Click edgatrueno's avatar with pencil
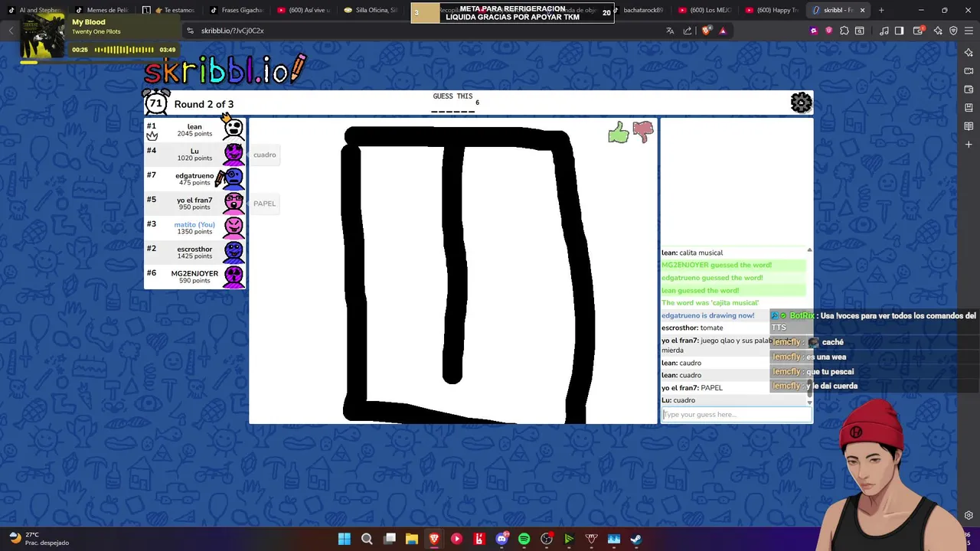This screenshot has width=980, height=551. click(x=232, y=178)
